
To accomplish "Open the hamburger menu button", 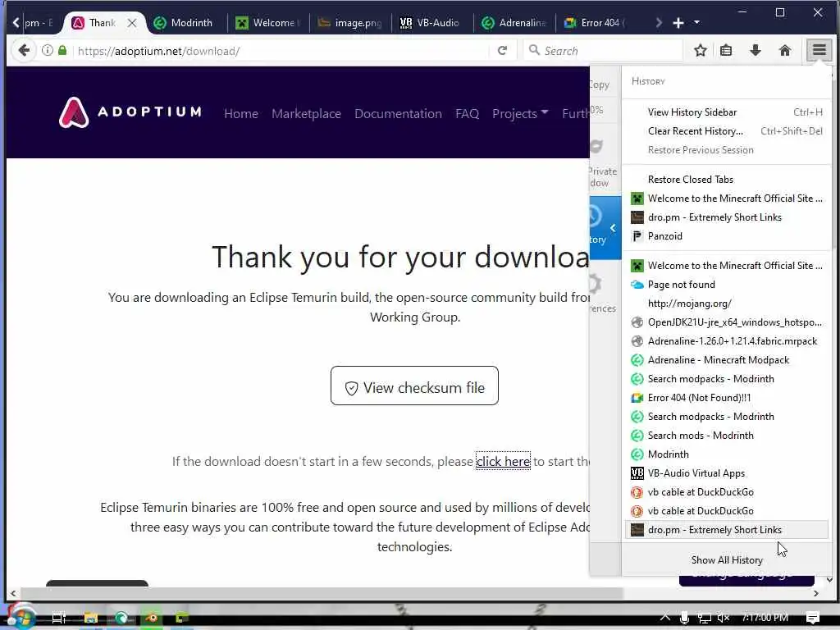I will (819, 50).
